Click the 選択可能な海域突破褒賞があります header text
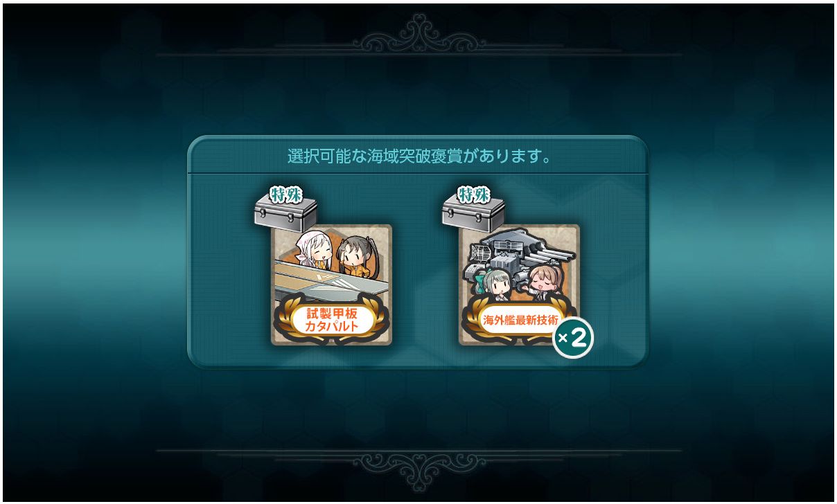Image resolution: width=837 pixels, height=504 pixels. pos(420,156)
